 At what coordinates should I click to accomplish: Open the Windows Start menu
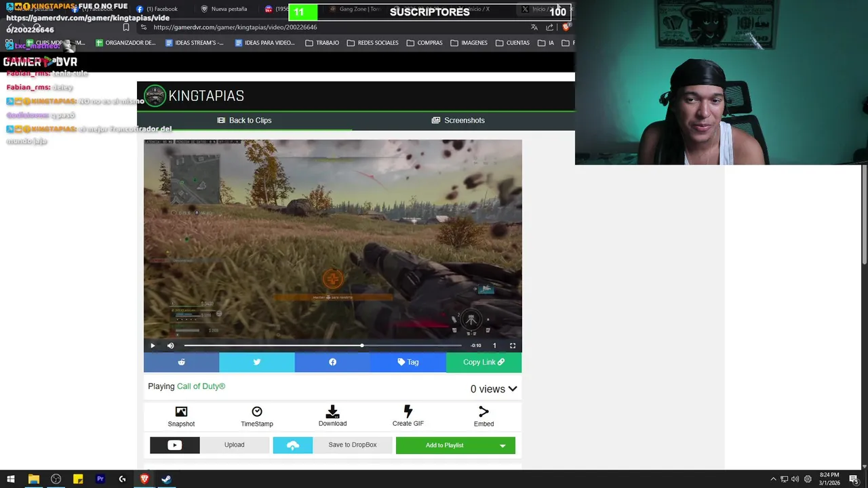click(x=11, y=479)
